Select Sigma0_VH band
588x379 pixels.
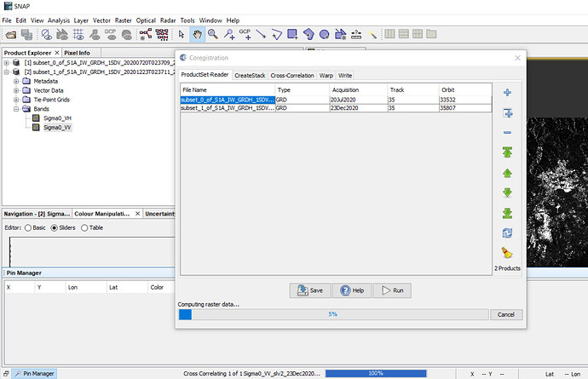[57, 118]
